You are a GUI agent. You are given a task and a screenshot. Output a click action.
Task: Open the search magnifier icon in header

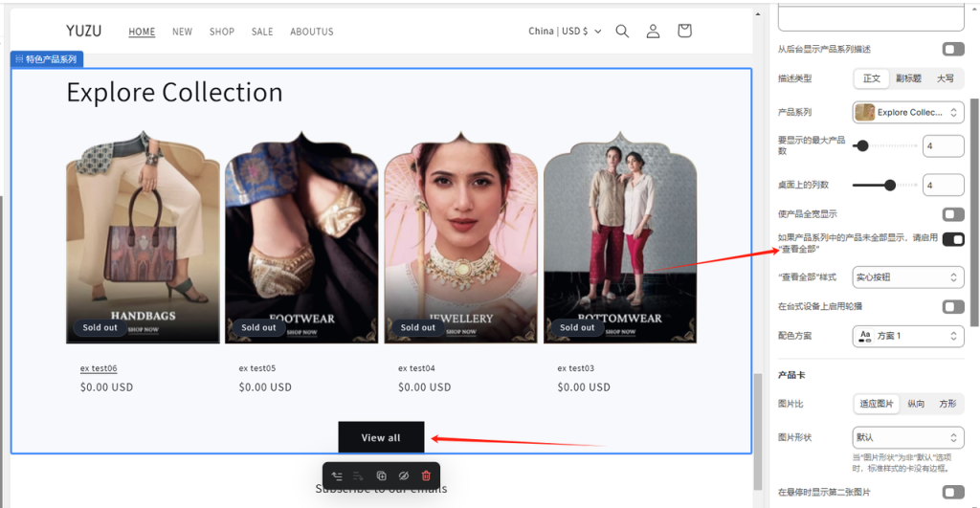coord(622,32)
